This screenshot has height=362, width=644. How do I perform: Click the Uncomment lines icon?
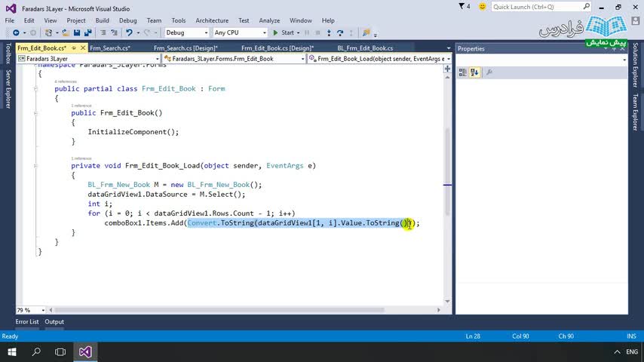pos(114,32)
